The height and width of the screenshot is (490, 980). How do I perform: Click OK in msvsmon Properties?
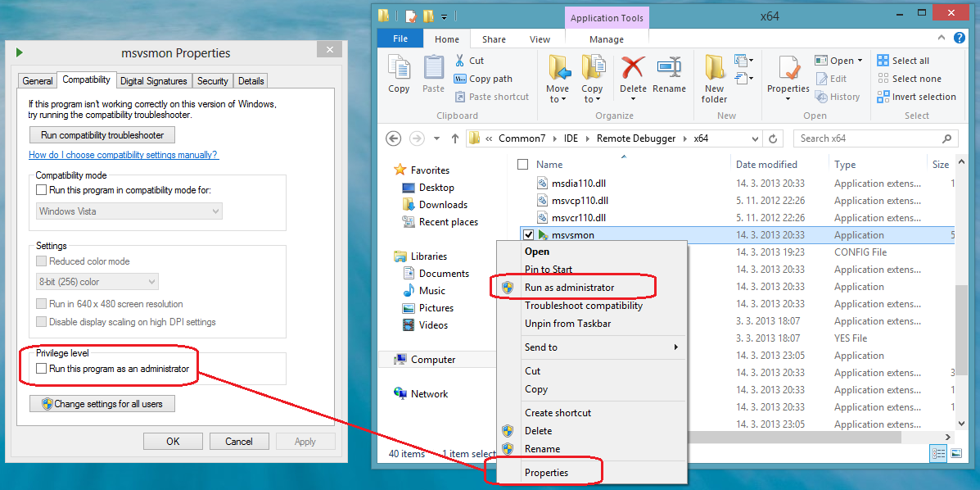[173, 442]
